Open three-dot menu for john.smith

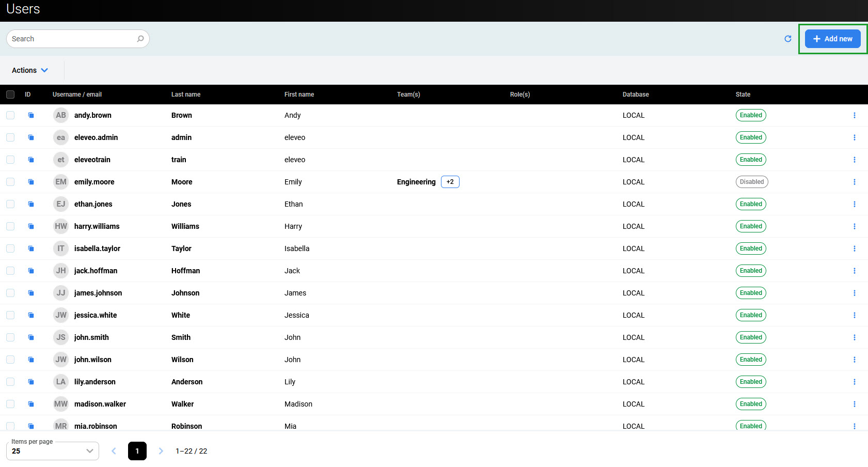(854, 337)
